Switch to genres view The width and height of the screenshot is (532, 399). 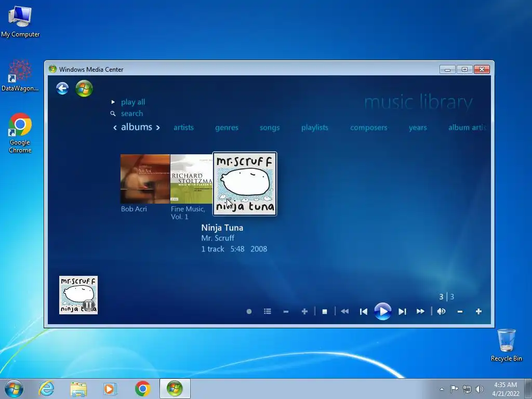[x=227, y=128]
